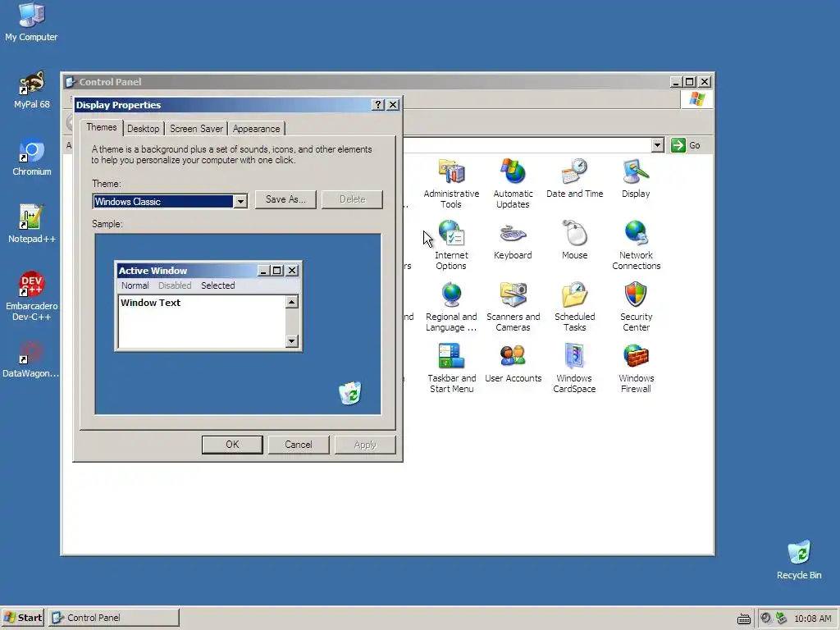Open Taskbar and Start Menu settings

pyautogui.click(x=451, y=368)
